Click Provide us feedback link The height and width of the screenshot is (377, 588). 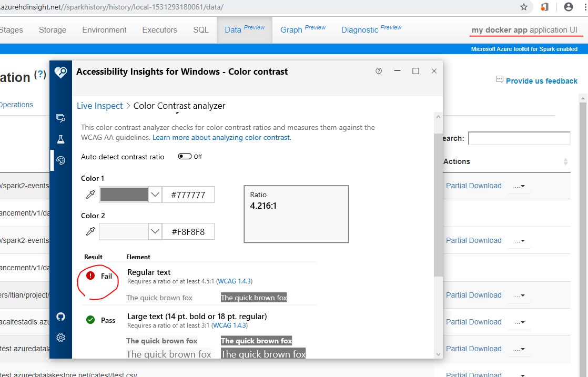(x=542, y=81)
